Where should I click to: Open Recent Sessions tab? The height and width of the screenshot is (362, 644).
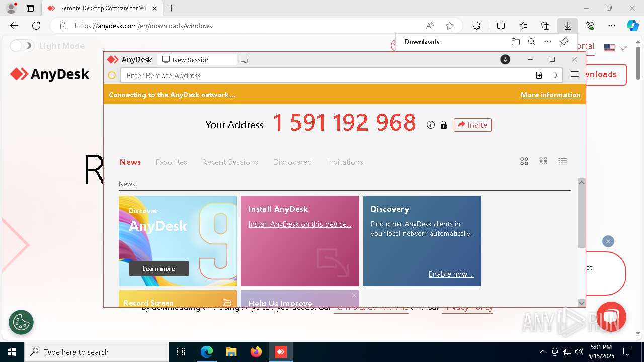[230, 162]
